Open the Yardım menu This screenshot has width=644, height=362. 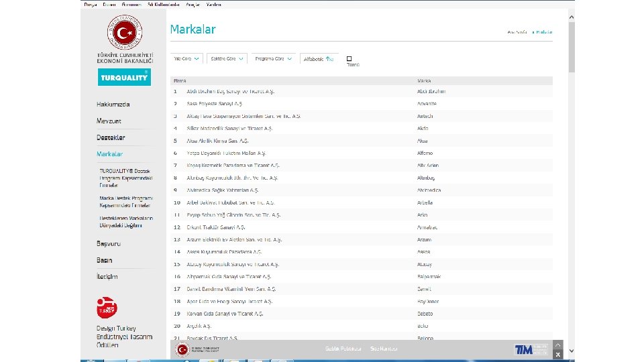[x=213, y=5]
